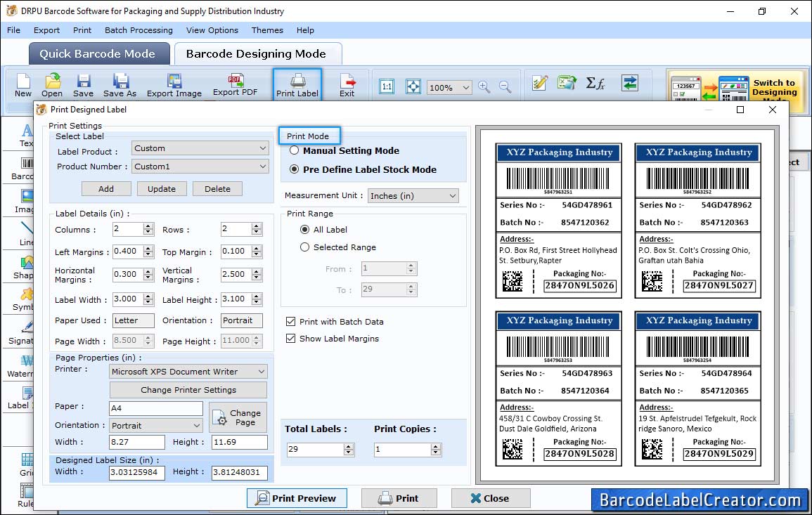Click the Total Labels spinner
The width and height of the screenshot is (812, 515).
349,449
